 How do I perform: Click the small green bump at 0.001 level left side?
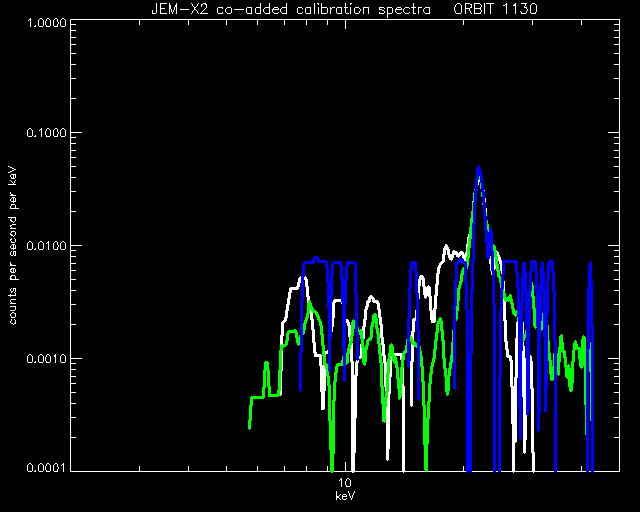(266, 363)
